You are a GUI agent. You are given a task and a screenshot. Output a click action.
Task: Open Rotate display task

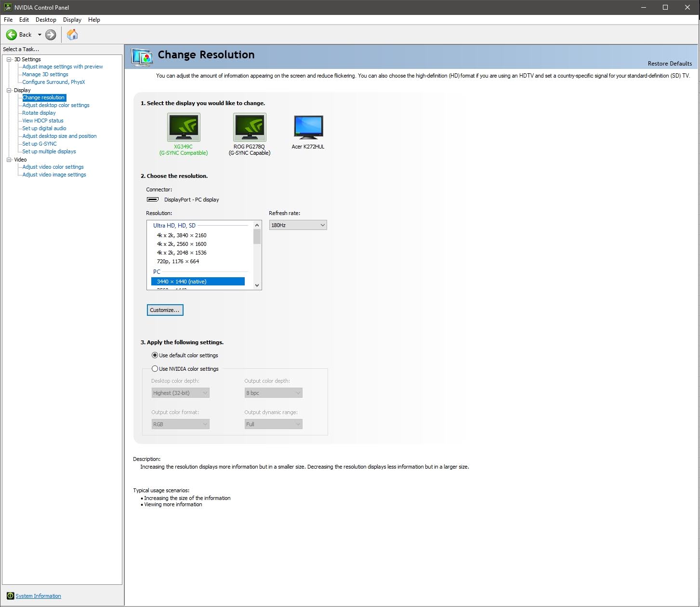(39, 113)
